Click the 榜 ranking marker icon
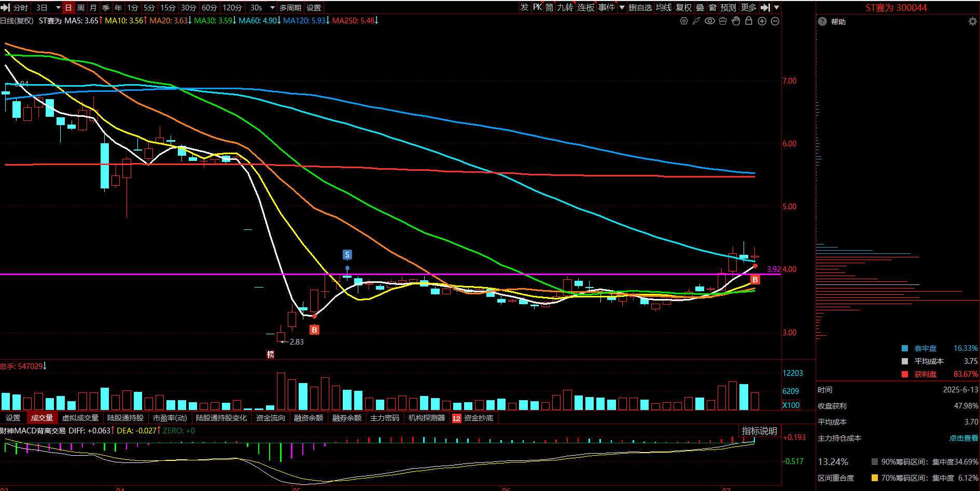The height and width of the screenshot is (491, 980). pyautogui.click(x=270, y=354)
